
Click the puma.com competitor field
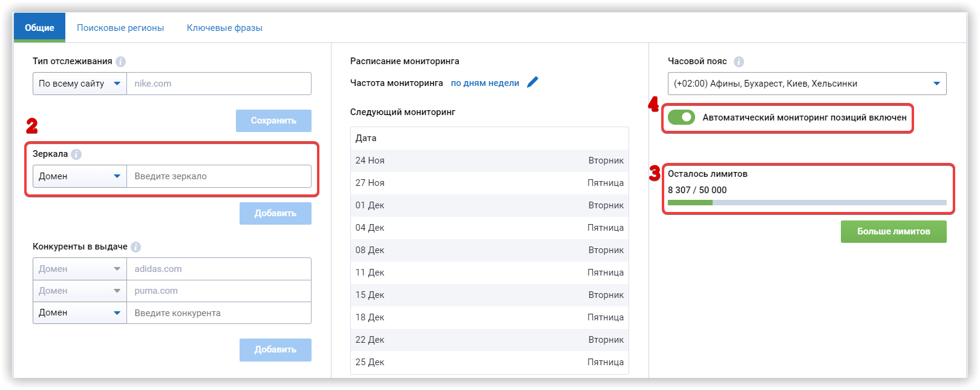click(219, 291)
